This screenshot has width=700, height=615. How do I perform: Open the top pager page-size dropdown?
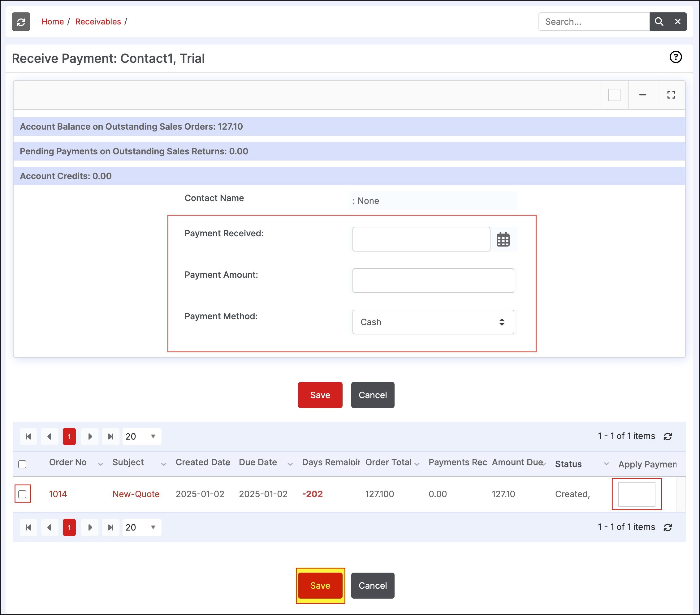tap(142, 436)
